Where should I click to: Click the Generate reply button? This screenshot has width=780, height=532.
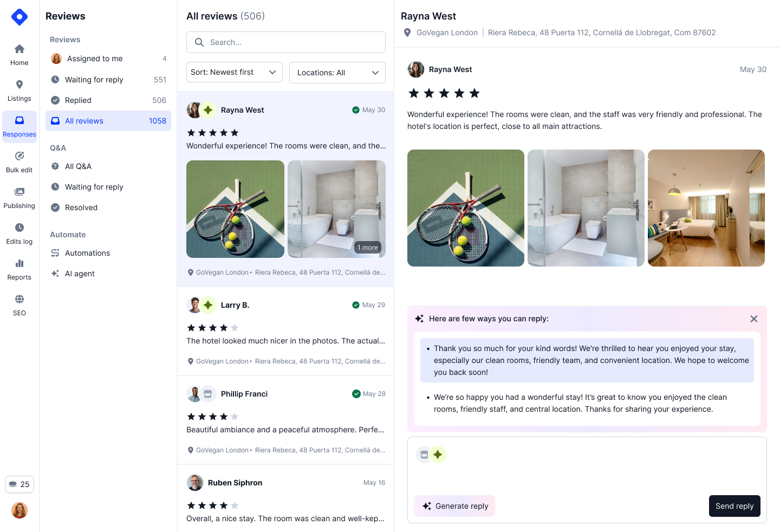(x=454, y=506)
